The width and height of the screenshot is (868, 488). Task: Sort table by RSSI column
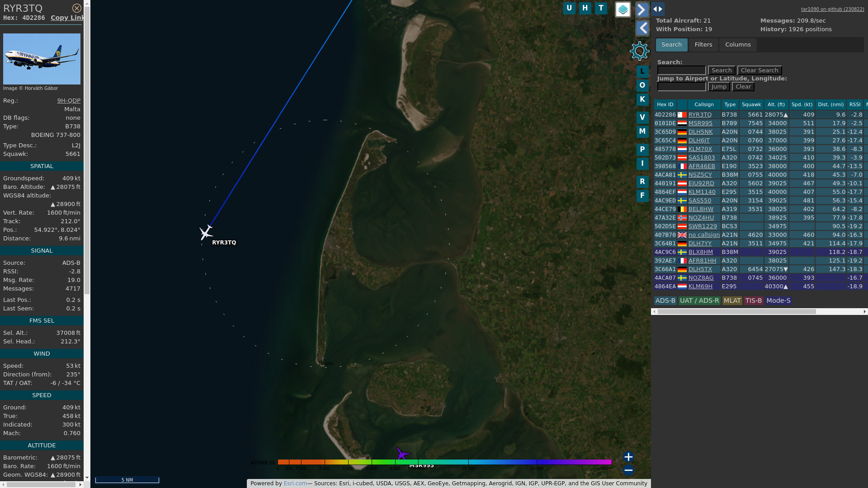click(854, 104)
